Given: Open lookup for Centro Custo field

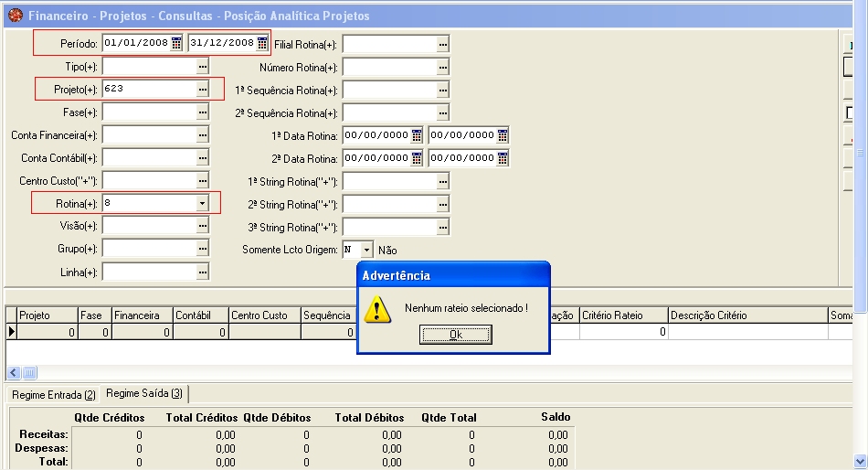Looking at the screenshot, I should coord(203,181).
